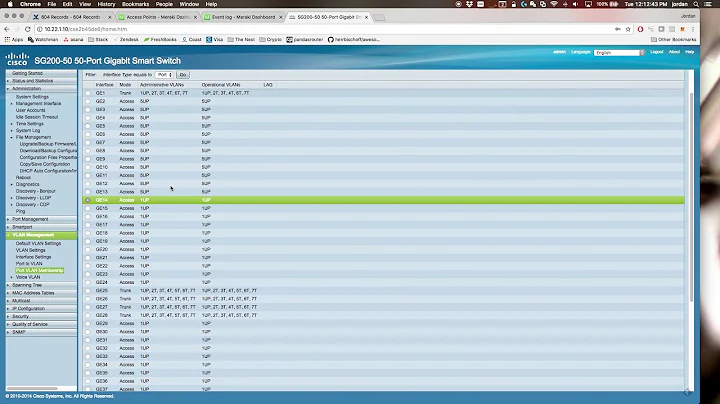Open the Interface Type Port dropdown

click(164, 75)
